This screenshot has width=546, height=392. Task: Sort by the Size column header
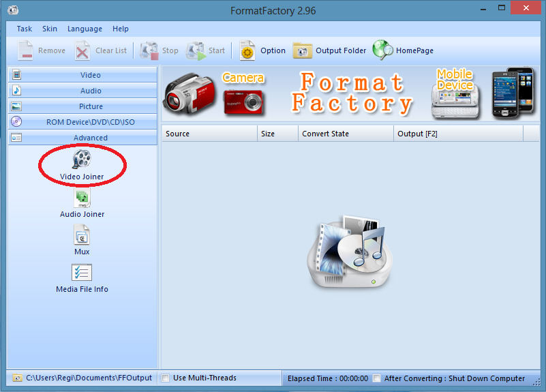point(277,134)
